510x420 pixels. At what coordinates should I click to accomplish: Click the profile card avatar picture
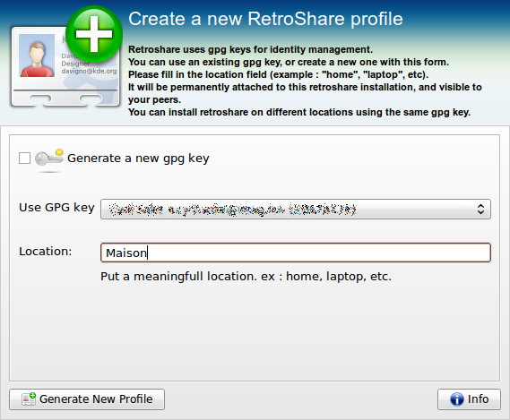pyautogui.click(x=37, y=56)
